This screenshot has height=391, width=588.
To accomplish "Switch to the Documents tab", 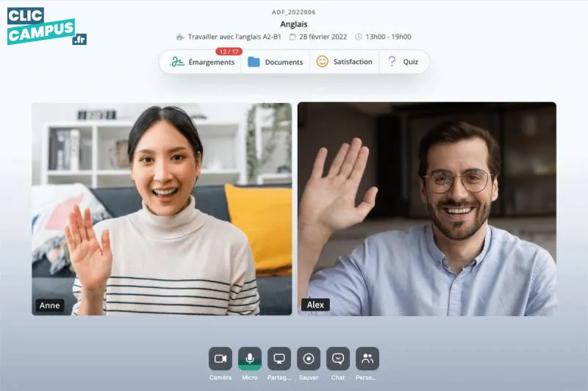I will click(276, 62).
